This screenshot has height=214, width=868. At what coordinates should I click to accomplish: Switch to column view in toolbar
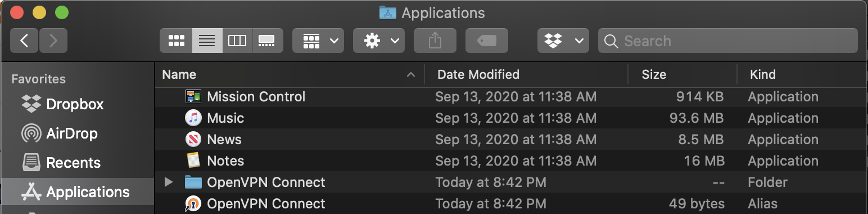pos(237,41)
